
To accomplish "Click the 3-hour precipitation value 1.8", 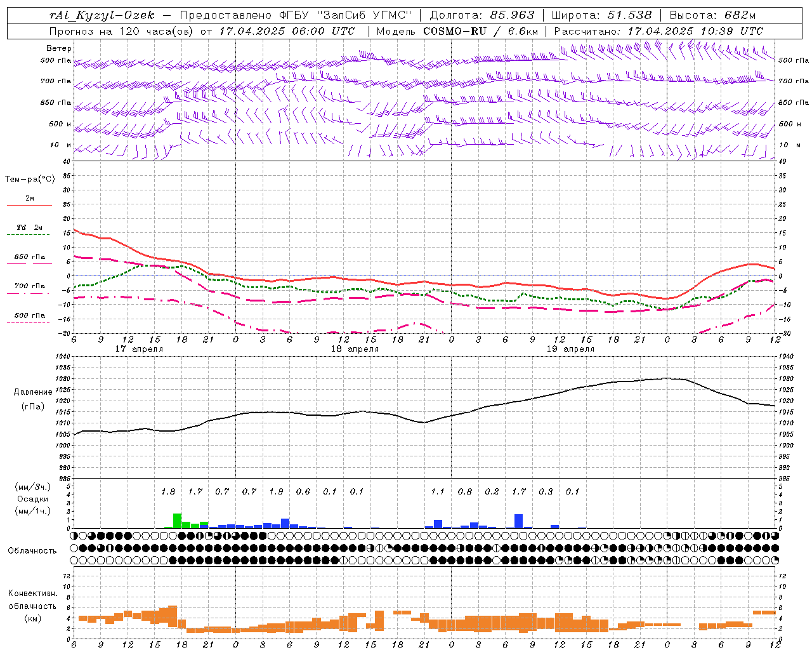I will click(168, 492).
